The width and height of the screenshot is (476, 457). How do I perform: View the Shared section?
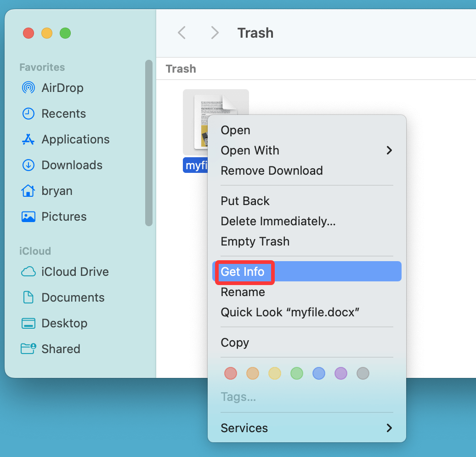point(61,349)
